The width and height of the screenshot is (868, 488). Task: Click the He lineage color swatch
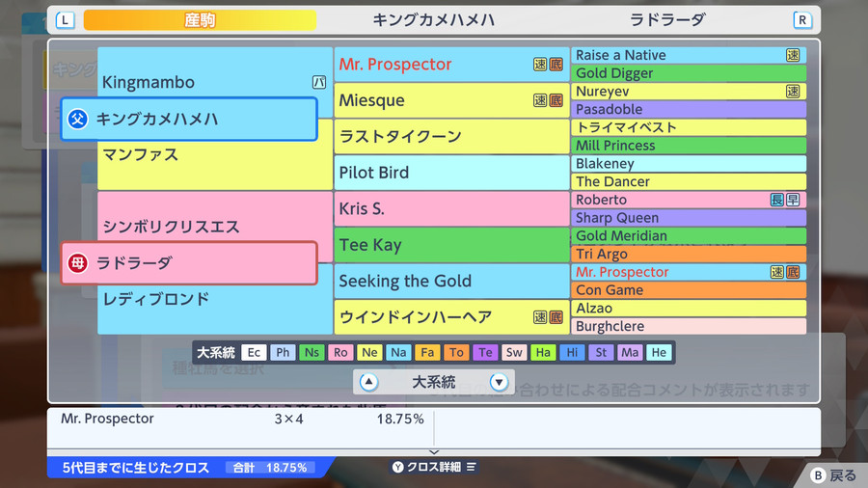pyautogui.click(x=659, y=352)
